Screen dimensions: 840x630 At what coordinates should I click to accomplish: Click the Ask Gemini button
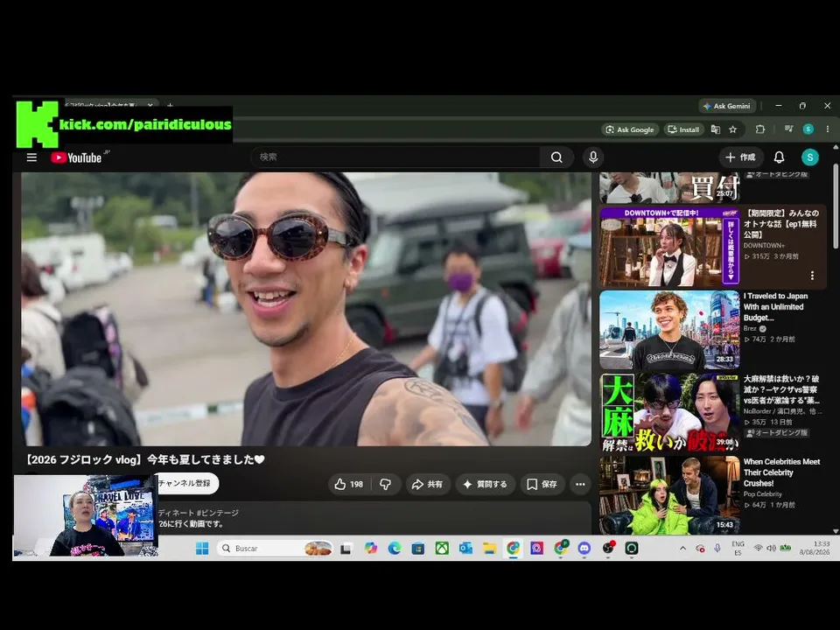tap(727, 106)
